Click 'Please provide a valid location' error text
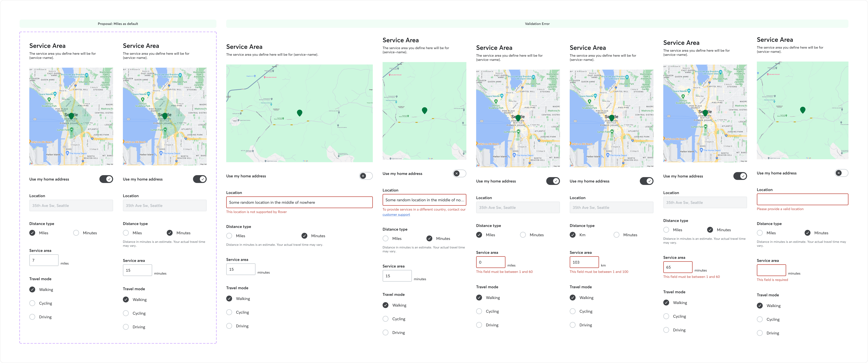Viewport: 868px width, 363px height. (x=780, y=209)
